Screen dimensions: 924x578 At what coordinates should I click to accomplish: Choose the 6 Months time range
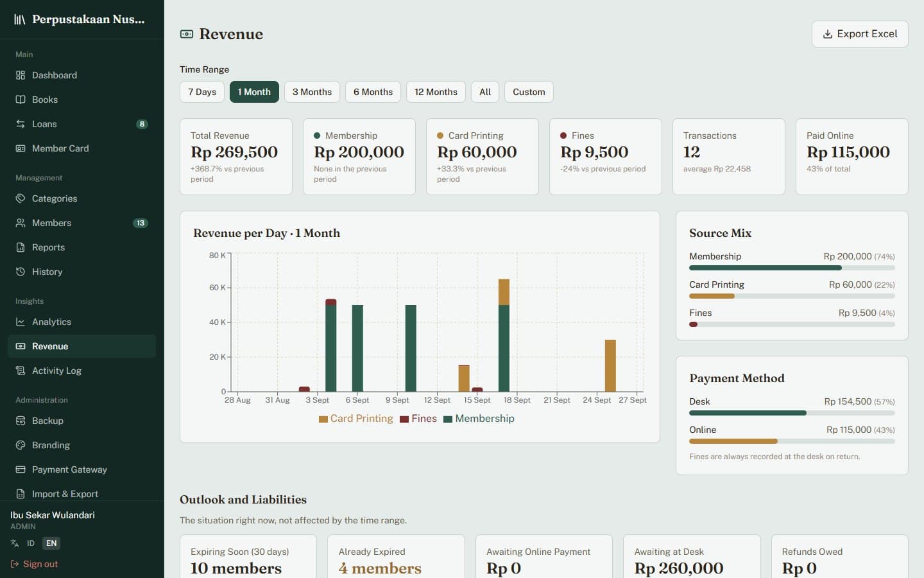point(373,92)
